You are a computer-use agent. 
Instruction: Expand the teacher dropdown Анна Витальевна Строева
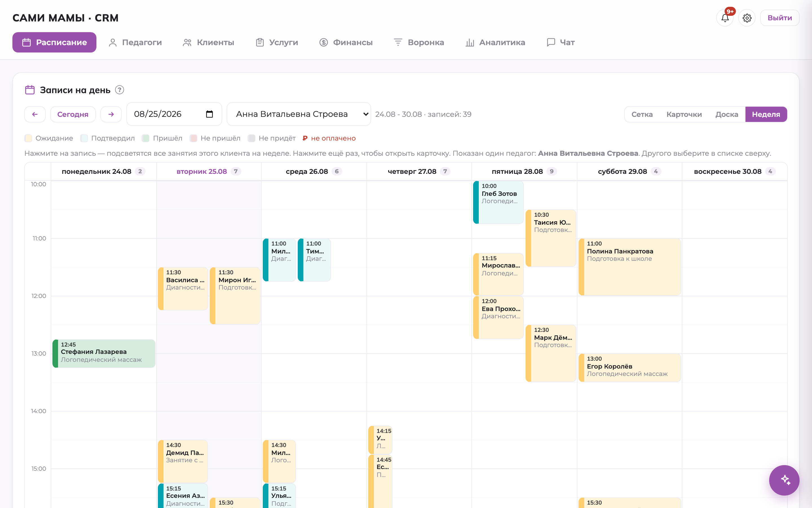(x=299, y=114)
